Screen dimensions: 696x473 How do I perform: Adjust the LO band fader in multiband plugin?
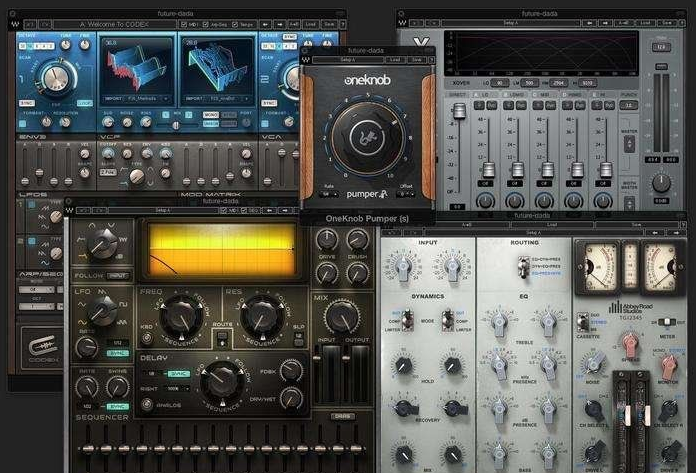pyautogui.click(x=488, y=170)
